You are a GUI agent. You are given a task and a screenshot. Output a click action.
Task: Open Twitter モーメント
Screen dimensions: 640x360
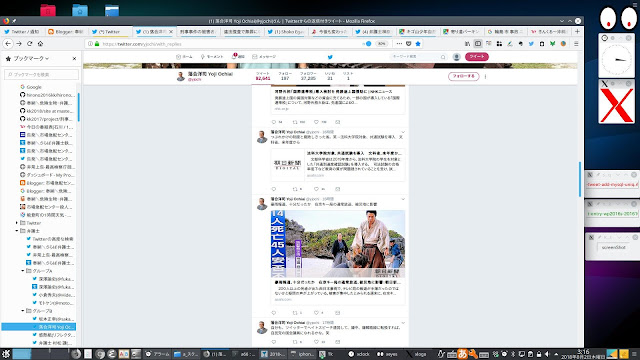(x=212, y=57)
